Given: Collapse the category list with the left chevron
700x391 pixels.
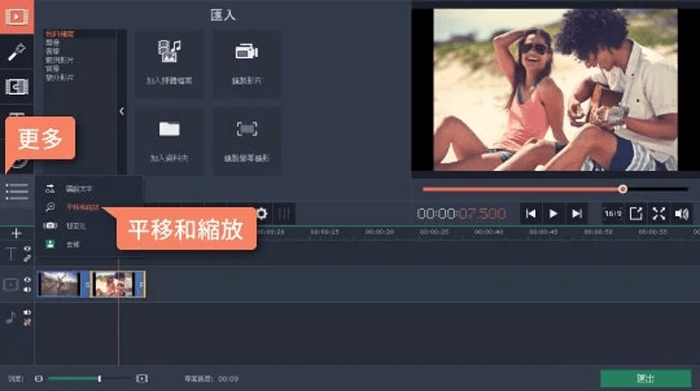Looking at the screenshot, I should click(121, 111).
